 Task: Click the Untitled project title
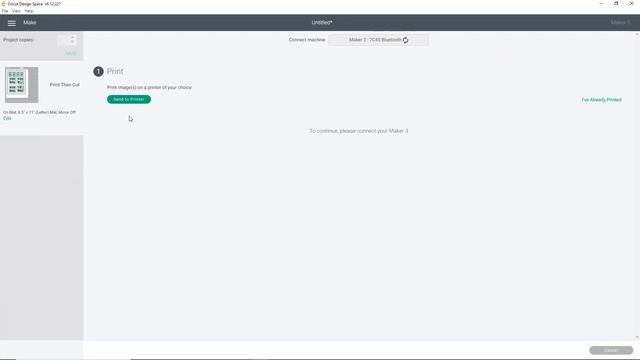[x=322, y=22]
